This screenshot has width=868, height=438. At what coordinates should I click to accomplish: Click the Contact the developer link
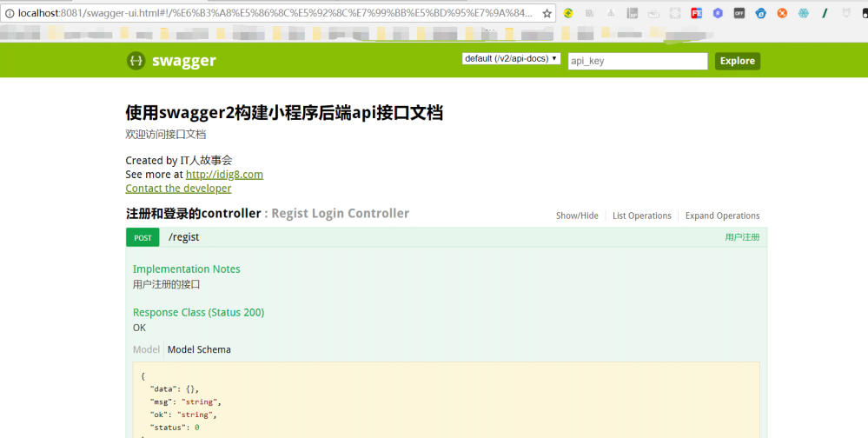(x=178, y=189)
